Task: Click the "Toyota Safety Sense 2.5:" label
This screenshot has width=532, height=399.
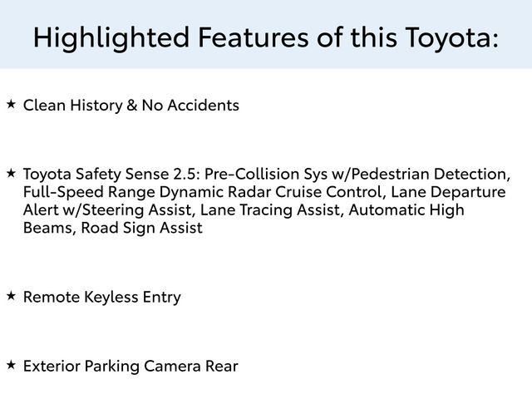Action: [111, 174]
